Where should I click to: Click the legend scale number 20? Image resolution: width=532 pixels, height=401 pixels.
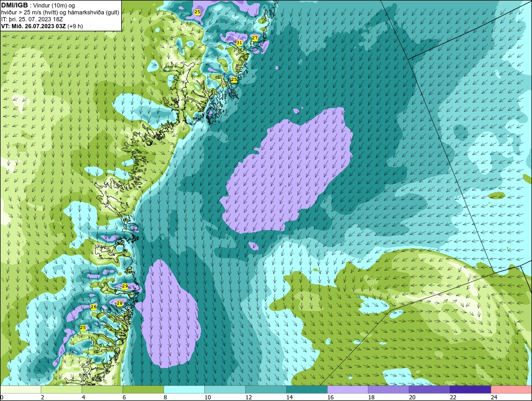[412, 397]
